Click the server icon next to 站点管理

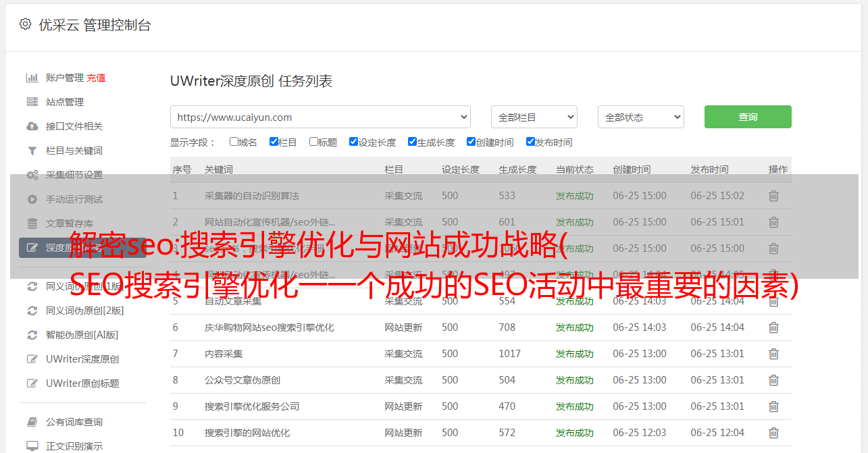coord(32,102)
